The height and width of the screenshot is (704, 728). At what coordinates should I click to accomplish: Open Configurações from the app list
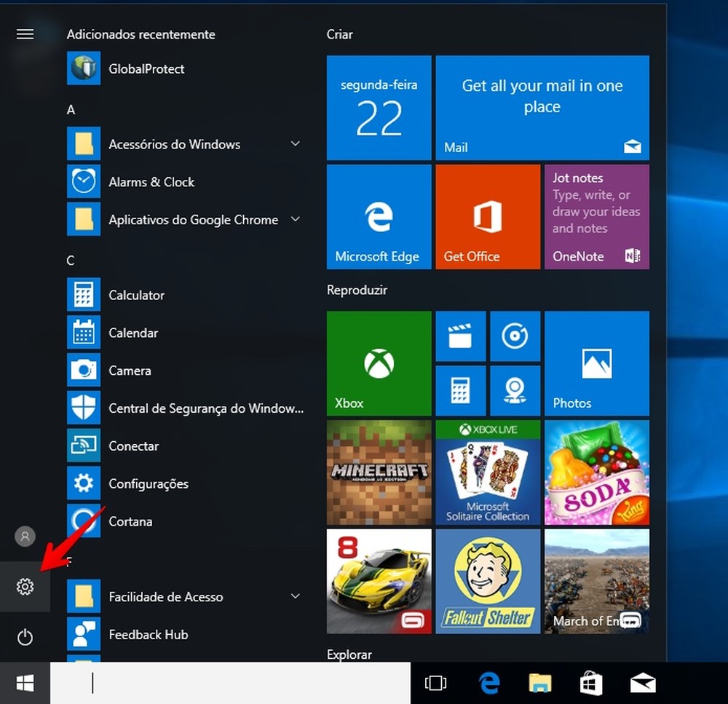click(149, 483)
